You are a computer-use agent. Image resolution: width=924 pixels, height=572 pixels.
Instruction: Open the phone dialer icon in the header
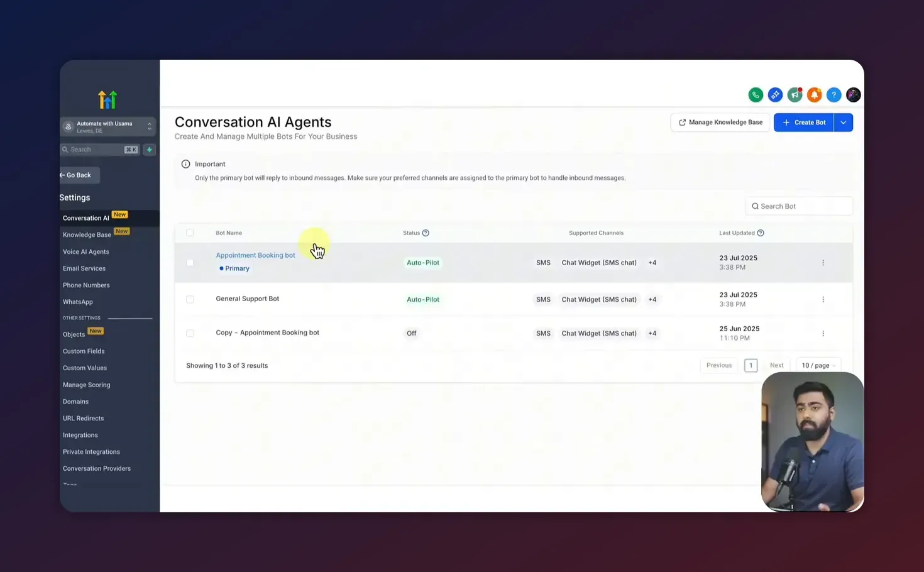coord(756,94)
